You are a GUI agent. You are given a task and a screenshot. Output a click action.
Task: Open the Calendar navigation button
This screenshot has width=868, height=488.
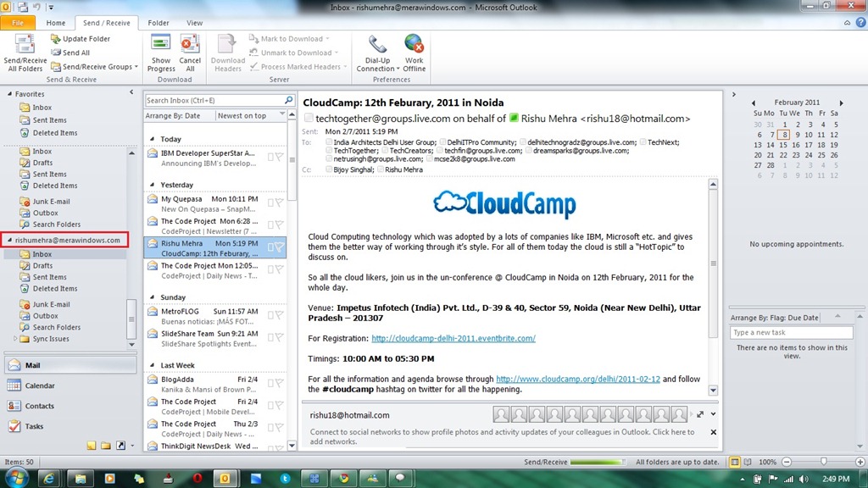pyautogui.click(x=70, y=385)
